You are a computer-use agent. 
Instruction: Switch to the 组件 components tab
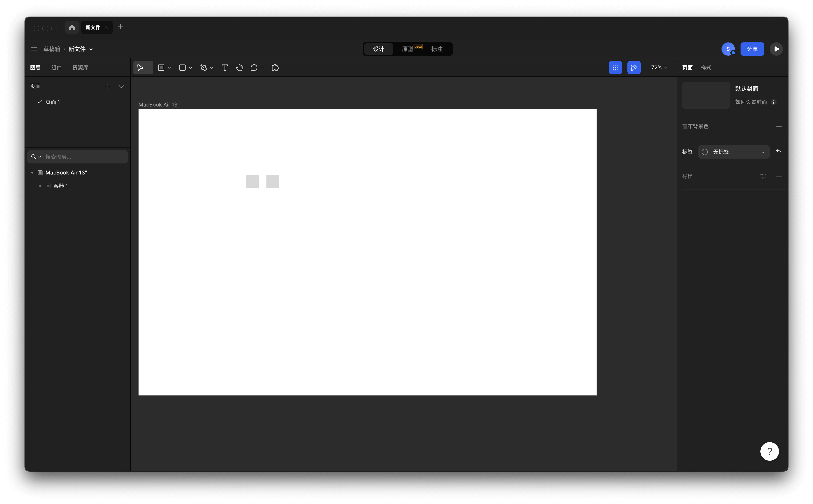[56, 68]
